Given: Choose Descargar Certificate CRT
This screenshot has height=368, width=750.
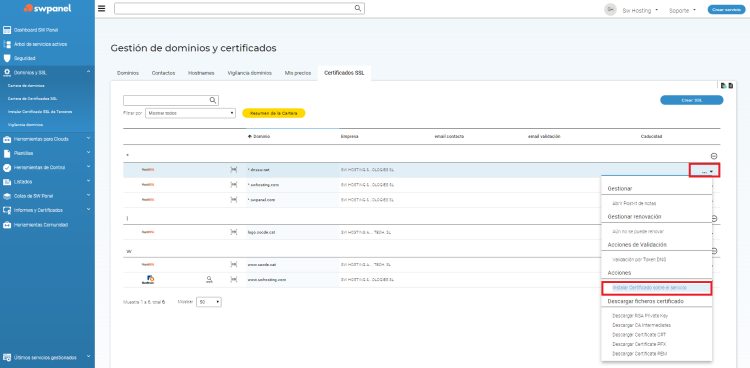Looking at the screenshot, I should pyautogui.click(x=639, y=335).
